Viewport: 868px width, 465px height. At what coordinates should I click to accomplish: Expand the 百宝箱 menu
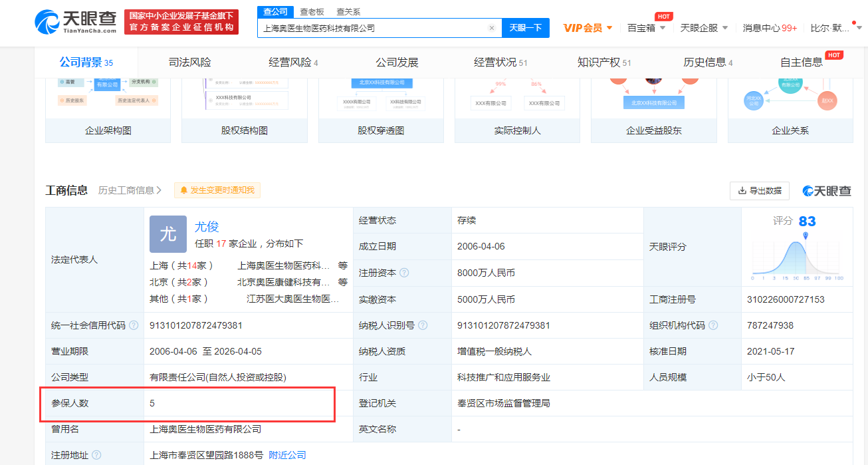(647, 28)
